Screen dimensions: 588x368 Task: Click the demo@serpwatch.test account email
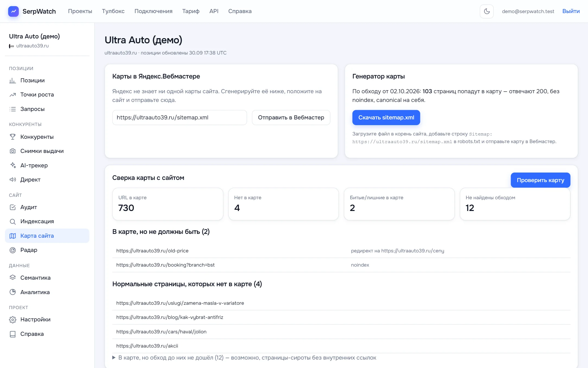tap(528, 11)
